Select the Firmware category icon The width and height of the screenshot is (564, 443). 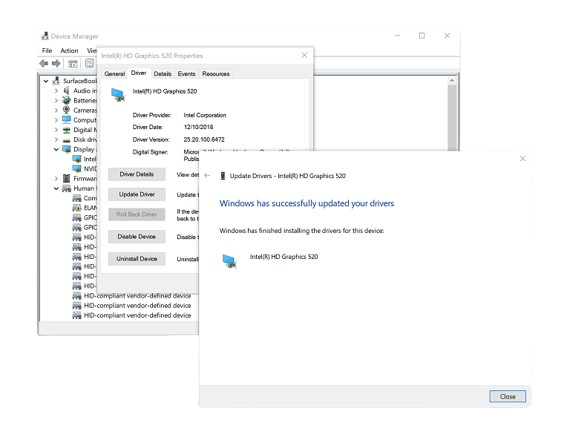(x=67, y=178)
